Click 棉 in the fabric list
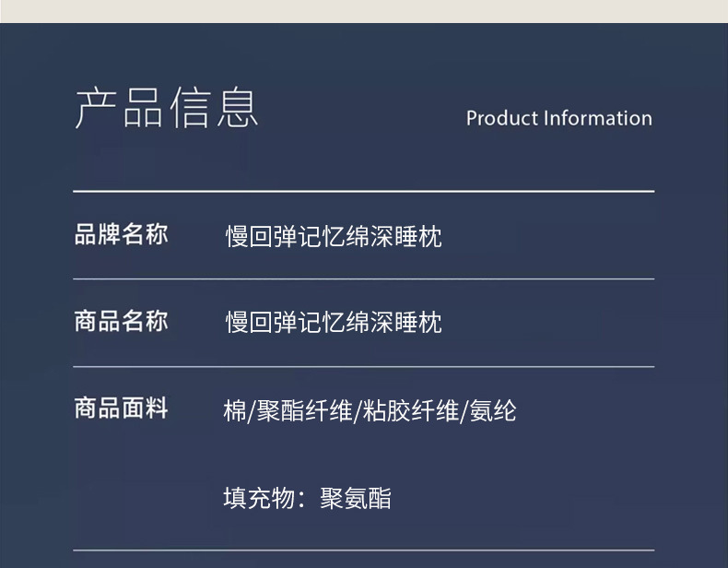This screenshot has height=568, width=728. [234, 410]
